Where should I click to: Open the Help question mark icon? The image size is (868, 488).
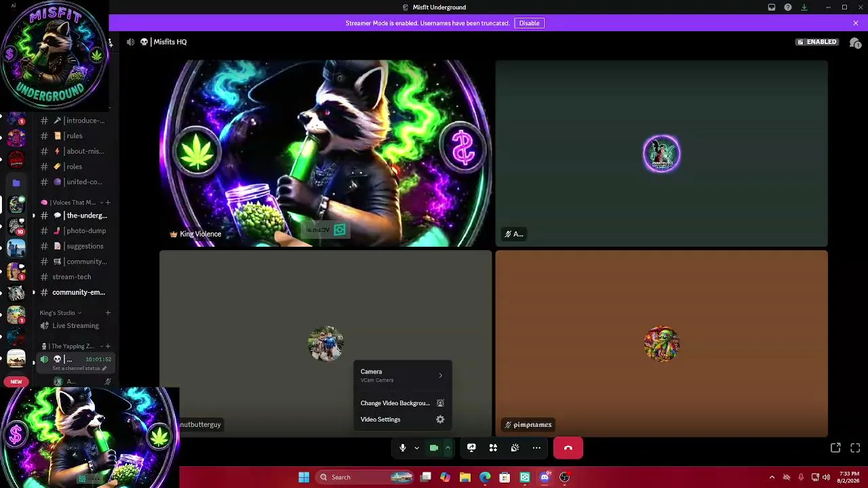[x=788, y=7]
